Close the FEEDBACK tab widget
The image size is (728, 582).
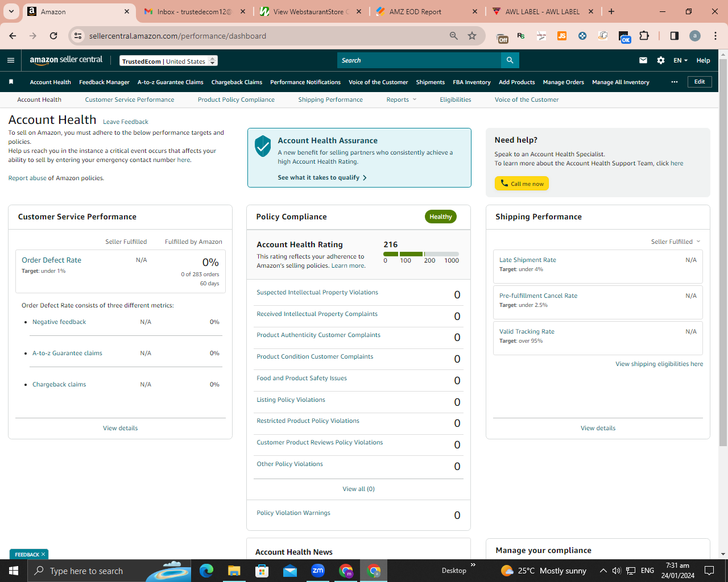click(x=43, y=554)
